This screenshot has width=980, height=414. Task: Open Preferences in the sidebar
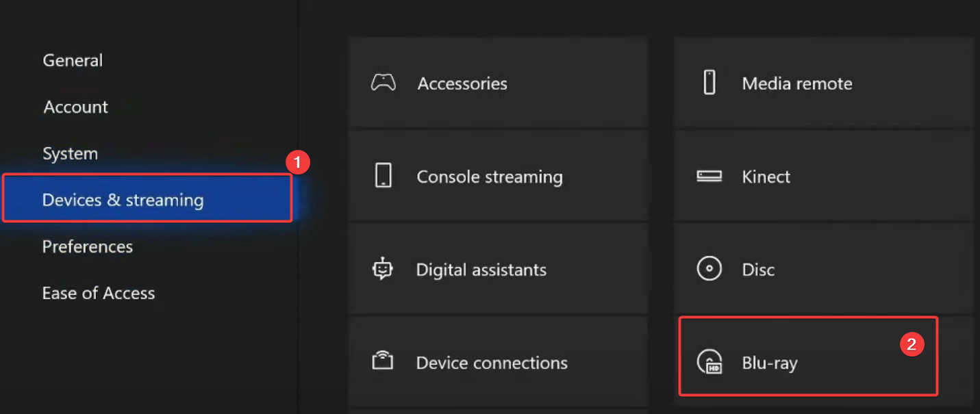[88, 246]
